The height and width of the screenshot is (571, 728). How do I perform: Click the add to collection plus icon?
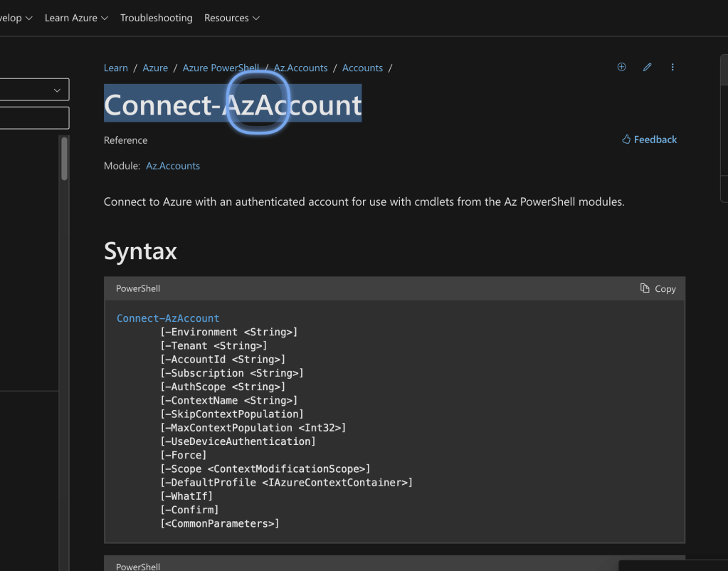pyautogui.click(x=621, y=67)
